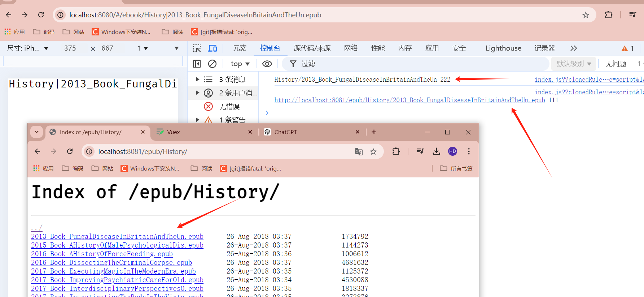Viewport: 644px width, 297px height.
Task: Open the 安全 Security tab
Action: tap(459, 48)
